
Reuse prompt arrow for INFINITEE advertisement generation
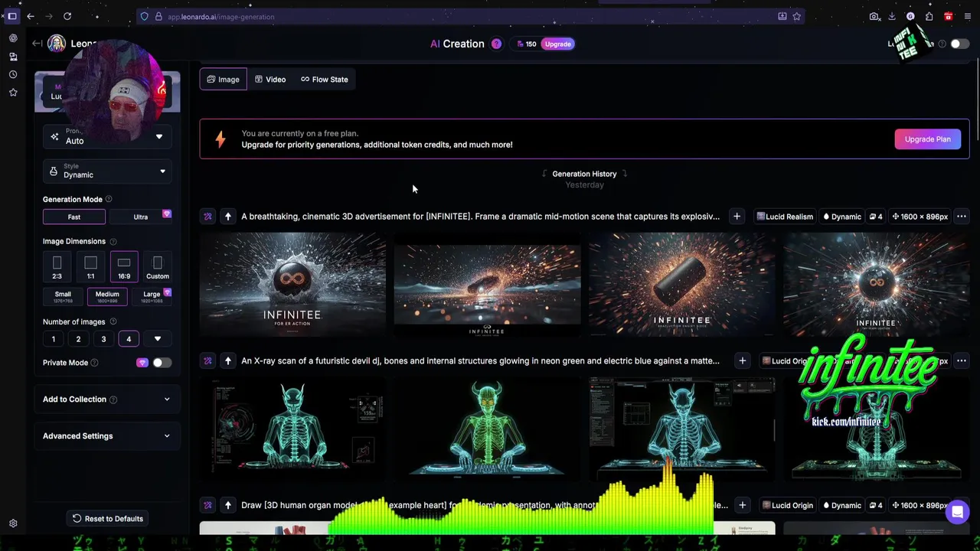pos(227,217)
